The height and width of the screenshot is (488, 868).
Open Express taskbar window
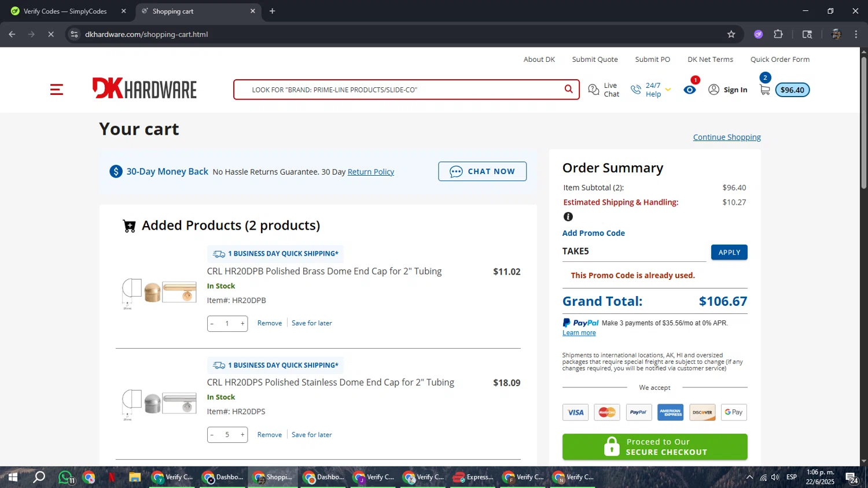473,477
